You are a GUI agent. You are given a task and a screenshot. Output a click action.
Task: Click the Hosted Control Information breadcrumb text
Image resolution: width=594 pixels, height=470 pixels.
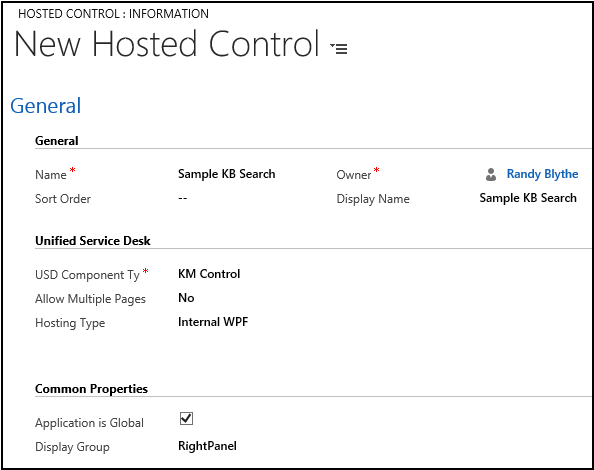coord(113,14)
